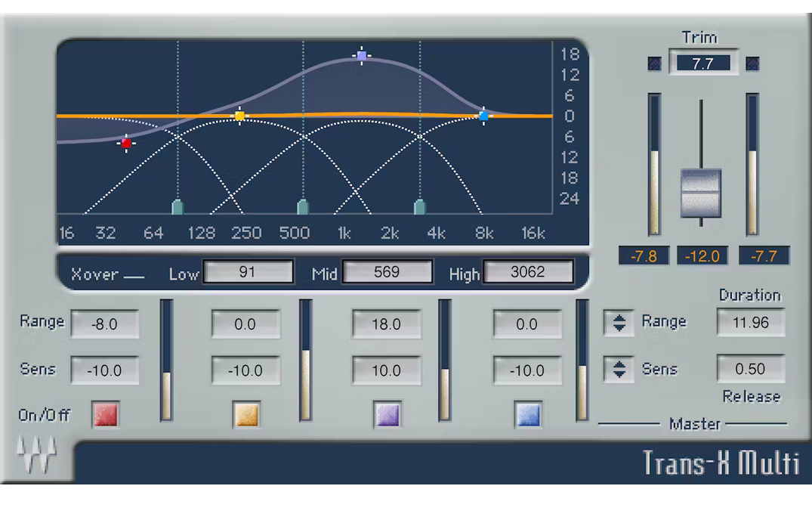The image size is (812, 520).
Task: Click the low band Range field showing -8.0
Action: 105,324
